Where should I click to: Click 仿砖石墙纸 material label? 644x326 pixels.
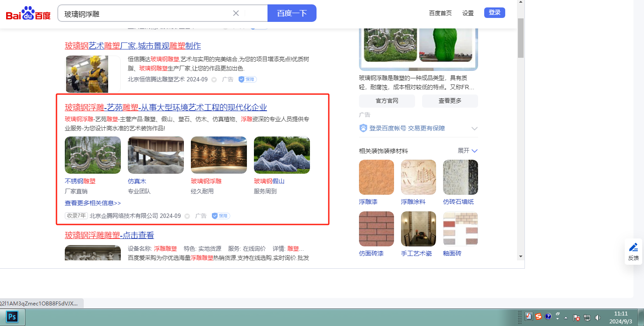[458, 202]
